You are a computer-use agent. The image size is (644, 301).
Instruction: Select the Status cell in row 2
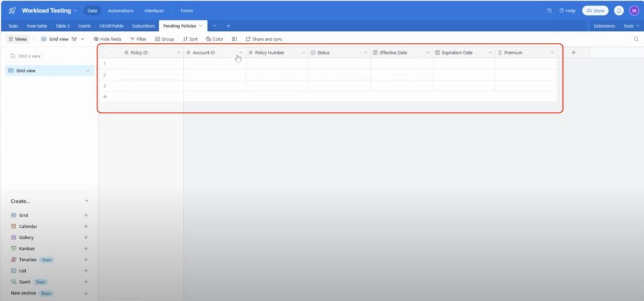coord(339,75)
